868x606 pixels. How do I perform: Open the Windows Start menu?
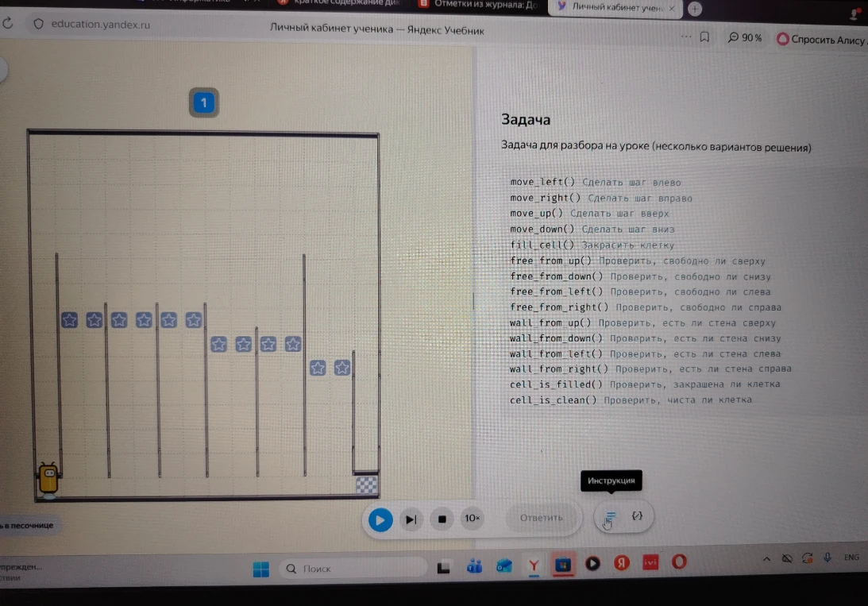coord(260,569)
